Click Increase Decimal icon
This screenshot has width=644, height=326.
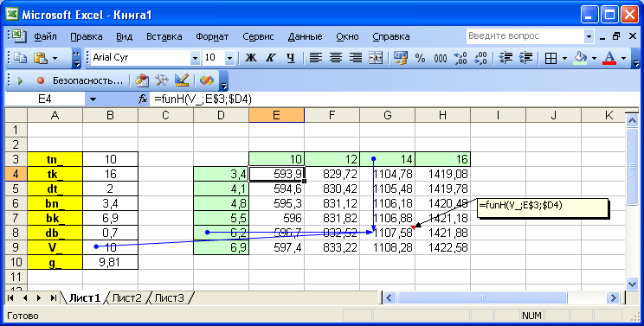tap(460, 58)
